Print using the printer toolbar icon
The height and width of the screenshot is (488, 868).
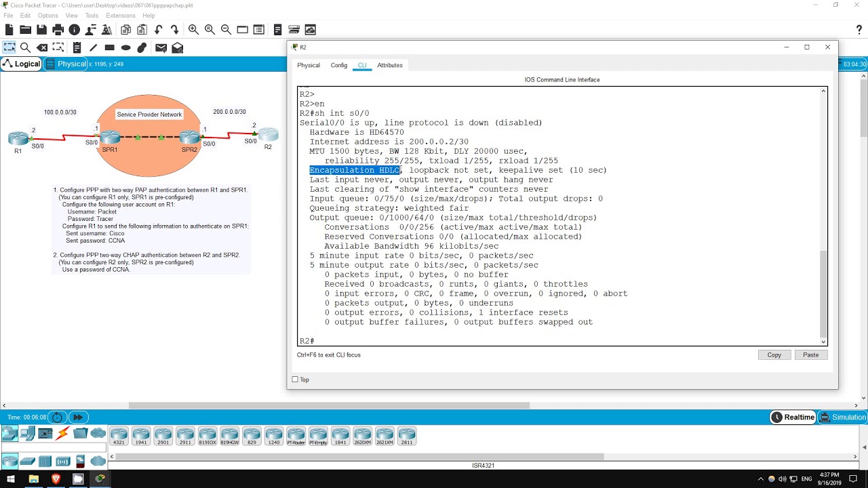[58, 30]
